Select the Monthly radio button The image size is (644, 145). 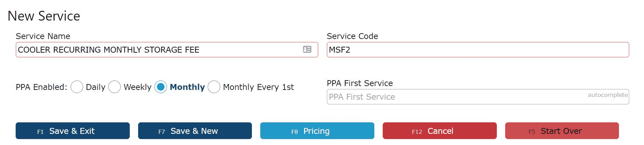tap(161, 87)
